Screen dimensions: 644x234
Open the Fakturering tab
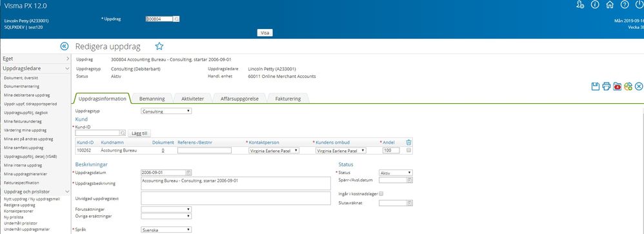(x=288, y=99)
